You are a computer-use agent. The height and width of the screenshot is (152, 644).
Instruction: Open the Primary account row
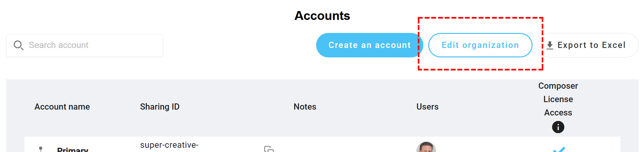pyautogui.click(x=73, y=149)
